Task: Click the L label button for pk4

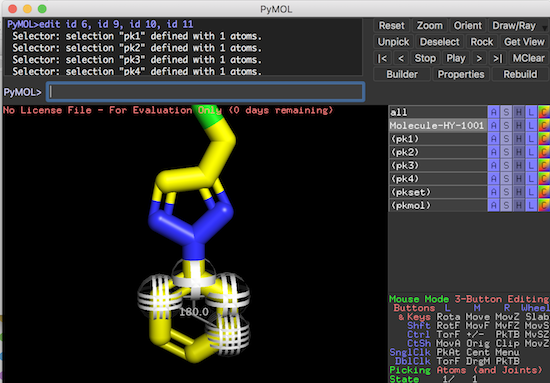Action: coord(531,179)
